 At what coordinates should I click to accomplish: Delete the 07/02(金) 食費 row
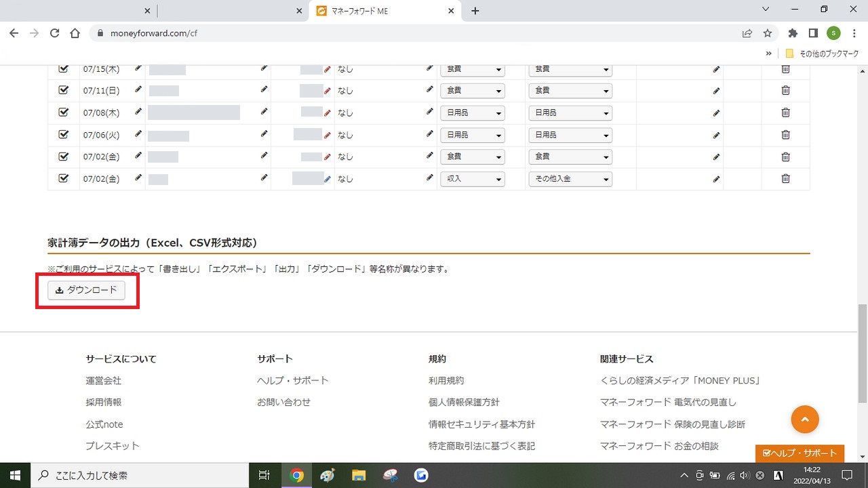(x=785, y=157)
